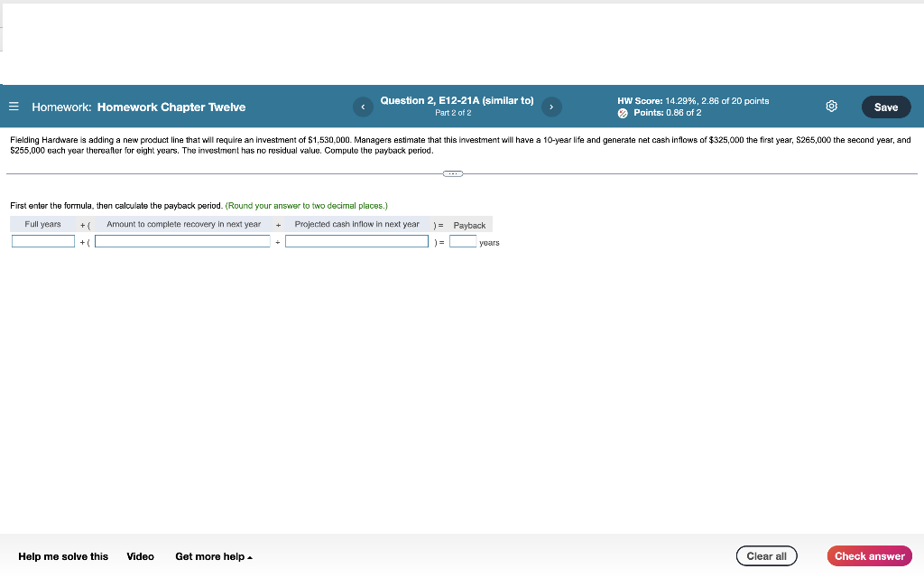Click the 'First enter the formula' instruction text
The width and height of the screenshot is (924, 578).
tap(116, 205)
